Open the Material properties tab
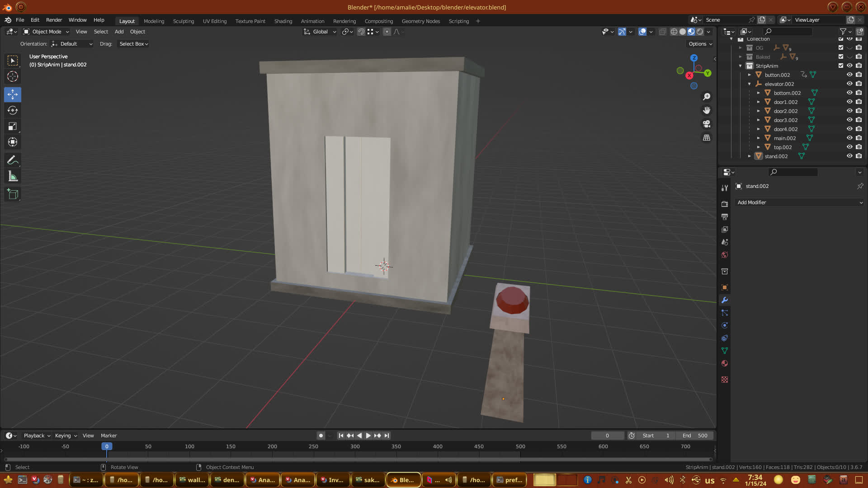The width and height of the screenshot is (868, 488). pyautogui.click(x=725, y=363)
